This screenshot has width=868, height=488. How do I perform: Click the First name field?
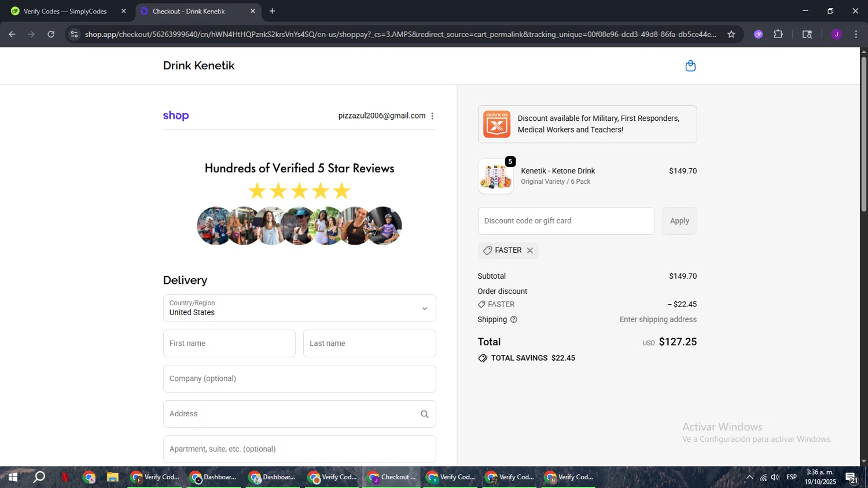click(229, 343)
